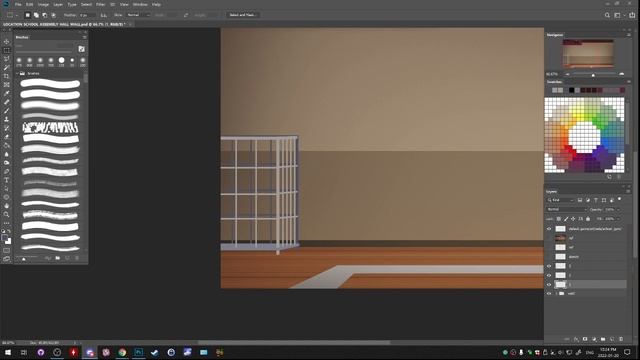
Task: Toggle brush settings panel icon
Action: (x=81, y=49)
